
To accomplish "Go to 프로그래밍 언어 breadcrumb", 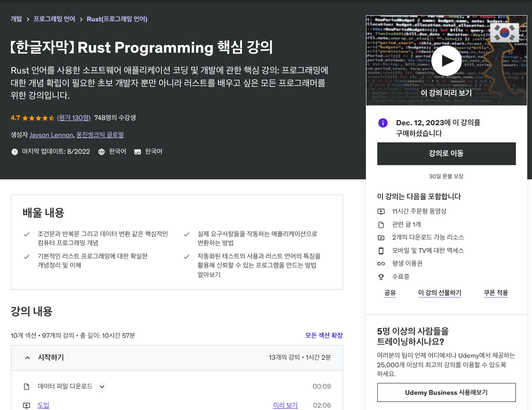I will coord(54,19).
